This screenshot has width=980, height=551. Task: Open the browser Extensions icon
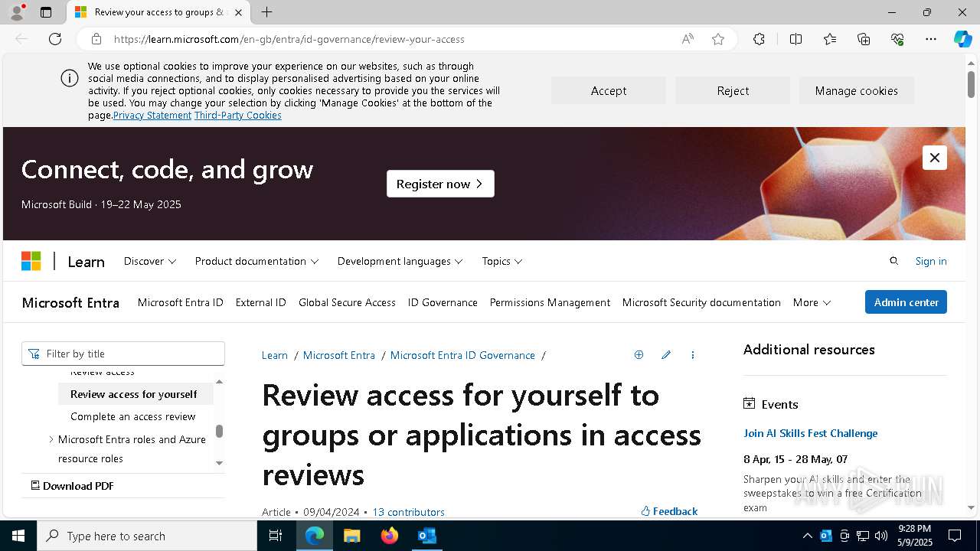coord(759,39)
